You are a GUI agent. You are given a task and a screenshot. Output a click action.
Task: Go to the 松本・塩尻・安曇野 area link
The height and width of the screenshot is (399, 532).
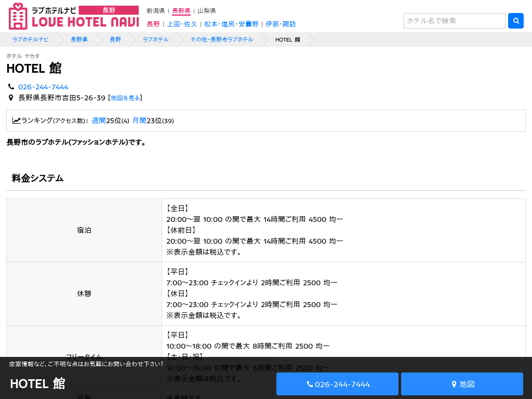tap(231, 24)
